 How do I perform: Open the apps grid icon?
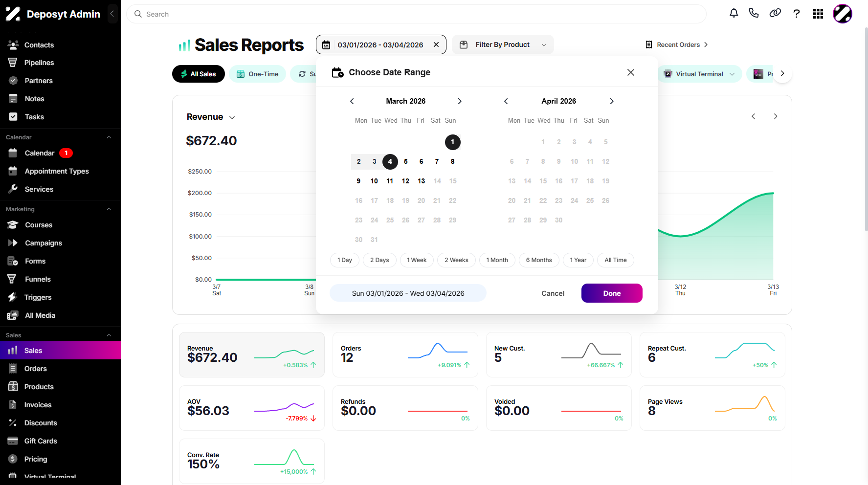818,14
